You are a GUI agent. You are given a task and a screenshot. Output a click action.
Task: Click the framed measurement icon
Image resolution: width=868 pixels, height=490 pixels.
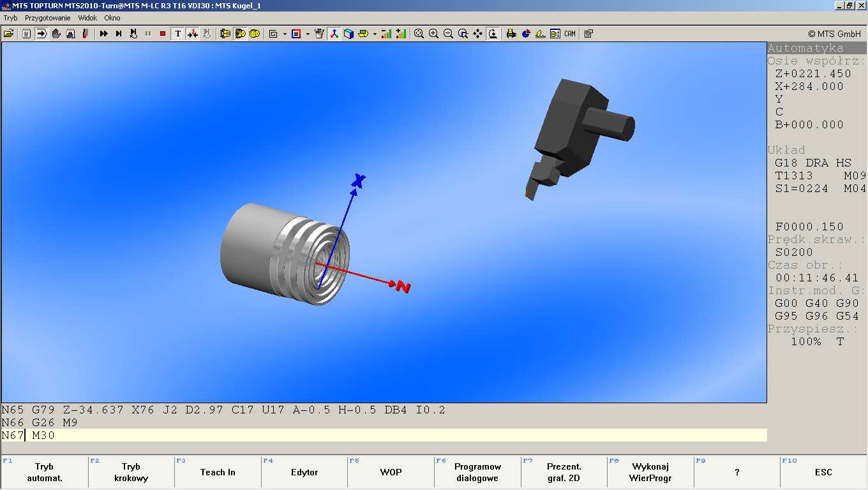pyautogui.click(x=555, y=34)
